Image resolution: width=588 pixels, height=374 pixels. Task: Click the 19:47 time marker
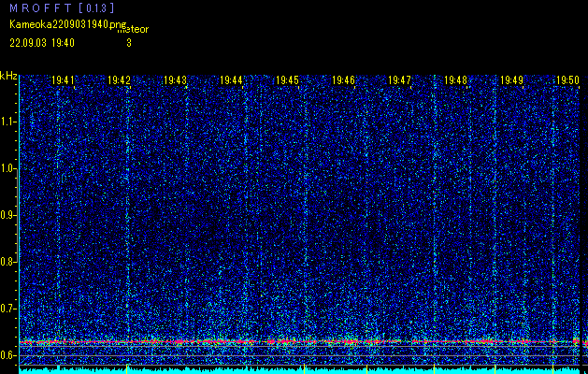tap(399, 80)
